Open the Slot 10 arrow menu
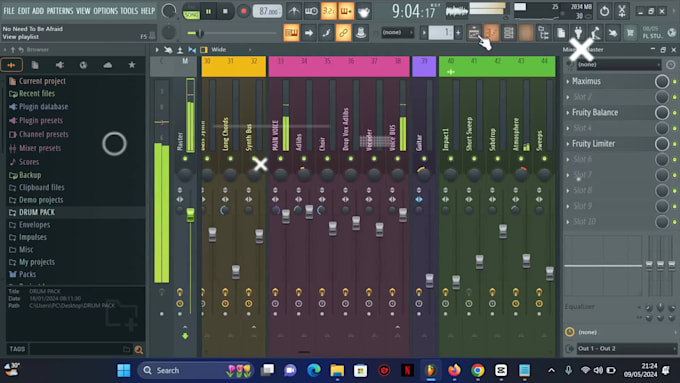The width and height of the screenshot is (680, 383). click(x=568, y=222)
